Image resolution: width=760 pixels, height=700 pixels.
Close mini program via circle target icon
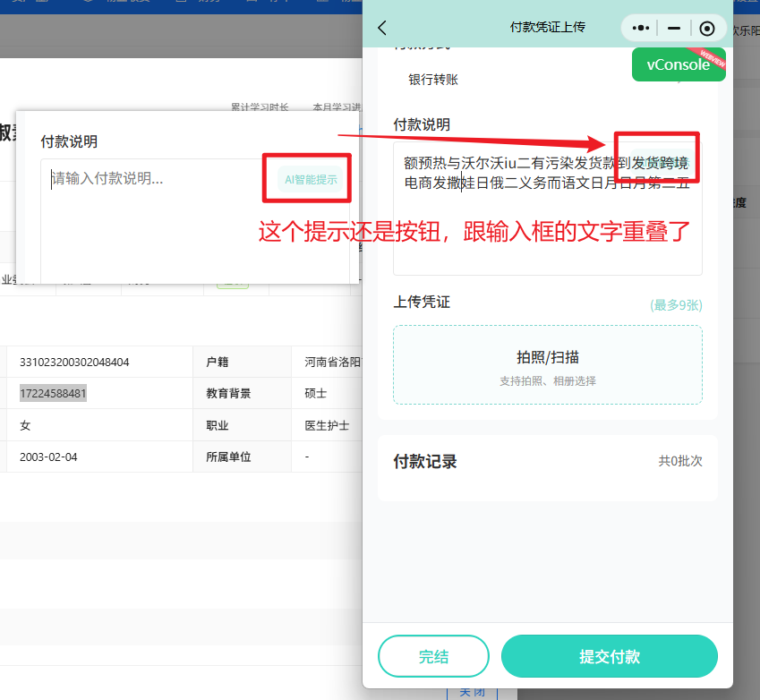[707, 28]
